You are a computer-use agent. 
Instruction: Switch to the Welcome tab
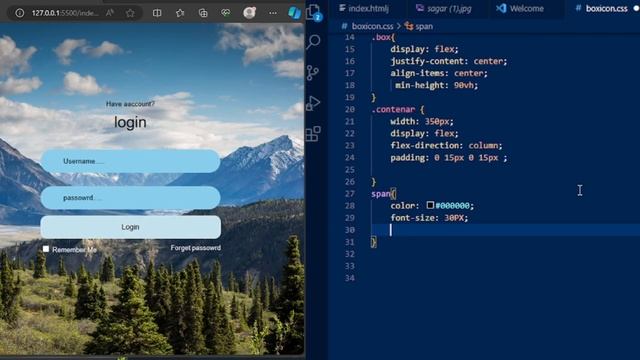[x=520, y=8]
